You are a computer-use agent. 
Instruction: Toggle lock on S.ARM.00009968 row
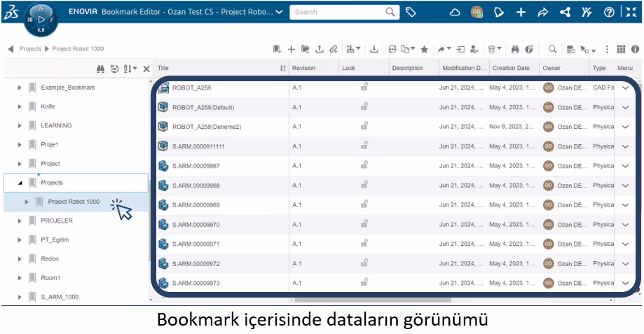(x=364, y=185)
